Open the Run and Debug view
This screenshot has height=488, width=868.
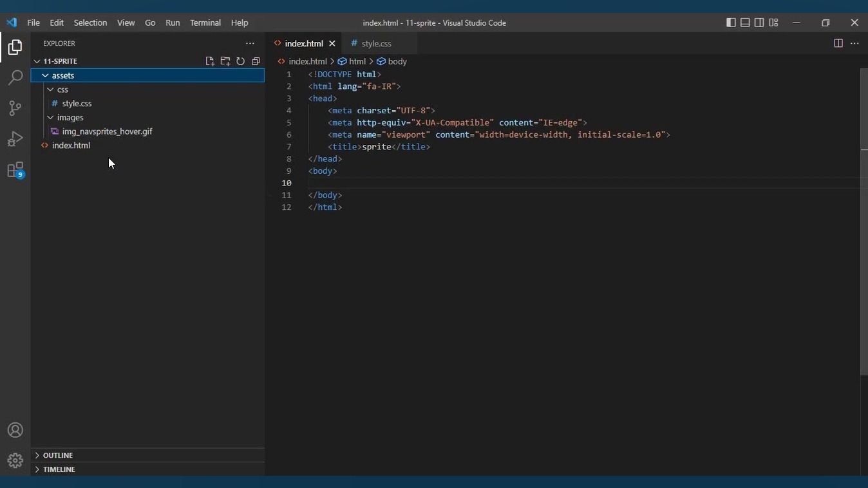15,139
